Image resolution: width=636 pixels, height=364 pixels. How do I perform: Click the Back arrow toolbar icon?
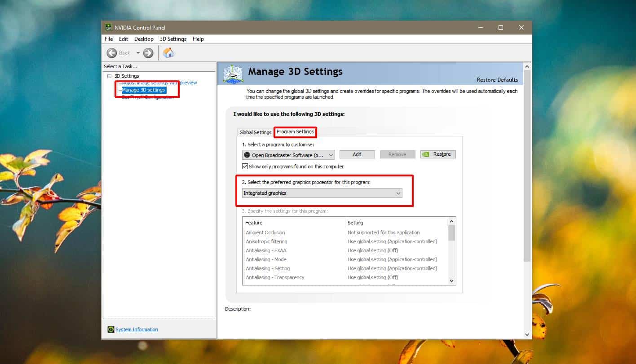(111, 53)
